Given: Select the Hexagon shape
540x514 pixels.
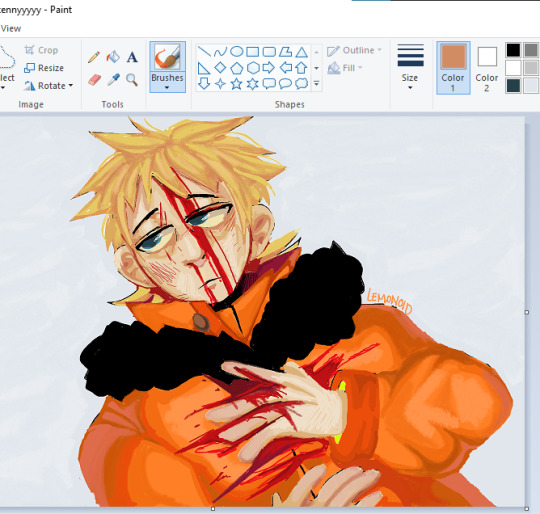Looking at the screenshot, I should coord(253,68).
